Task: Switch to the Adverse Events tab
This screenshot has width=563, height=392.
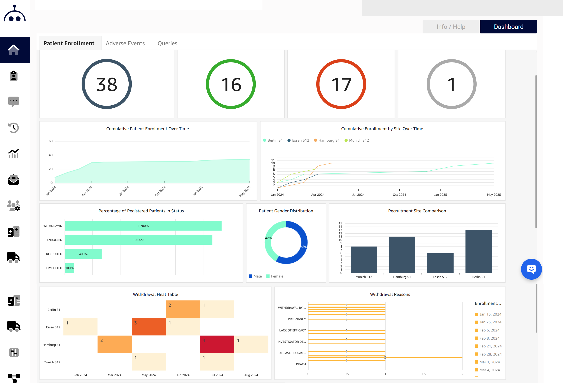Action: pyautogui.click(x=125, y=43)
